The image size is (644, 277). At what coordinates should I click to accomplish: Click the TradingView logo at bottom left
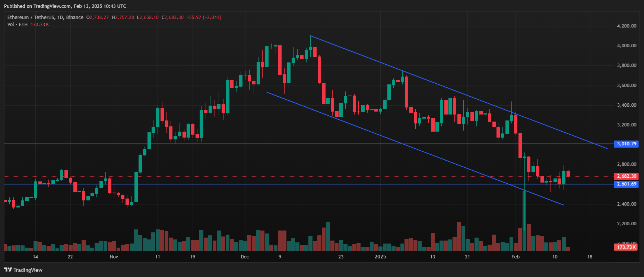point(23,270)
